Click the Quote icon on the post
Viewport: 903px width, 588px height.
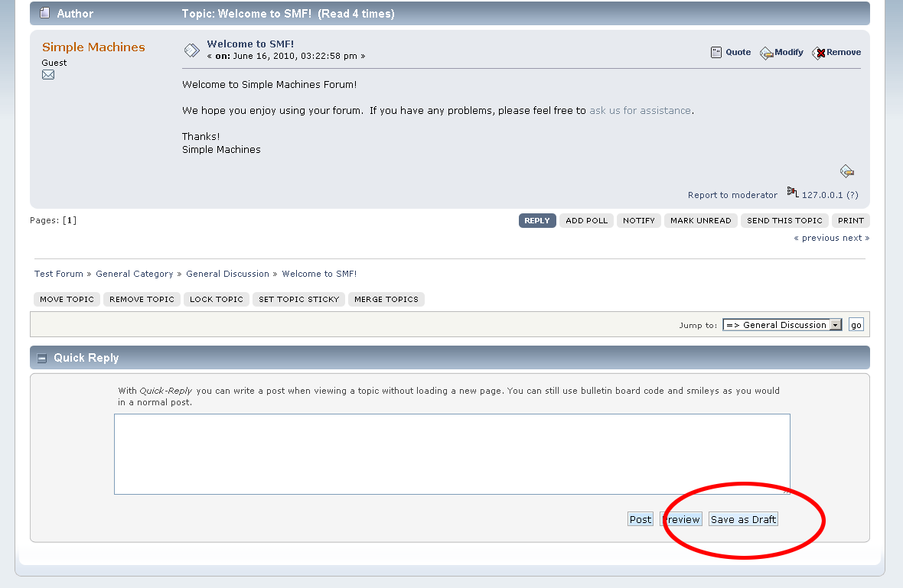(x=716, y=52)
